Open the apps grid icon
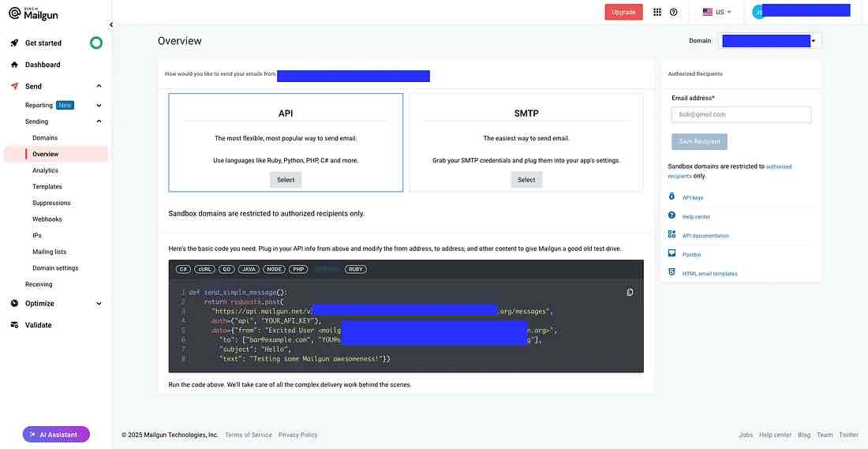This screenshot has width=868, height=449. [657, 12]
